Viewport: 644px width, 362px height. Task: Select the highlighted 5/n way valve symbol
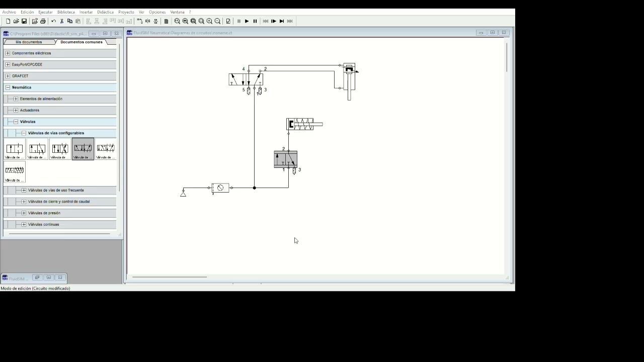[83, 149]
